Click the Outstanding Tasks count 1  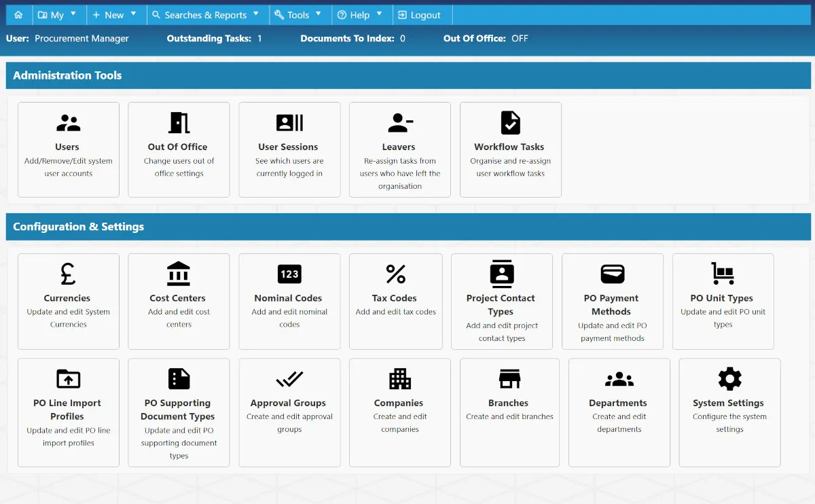(259, 39)
